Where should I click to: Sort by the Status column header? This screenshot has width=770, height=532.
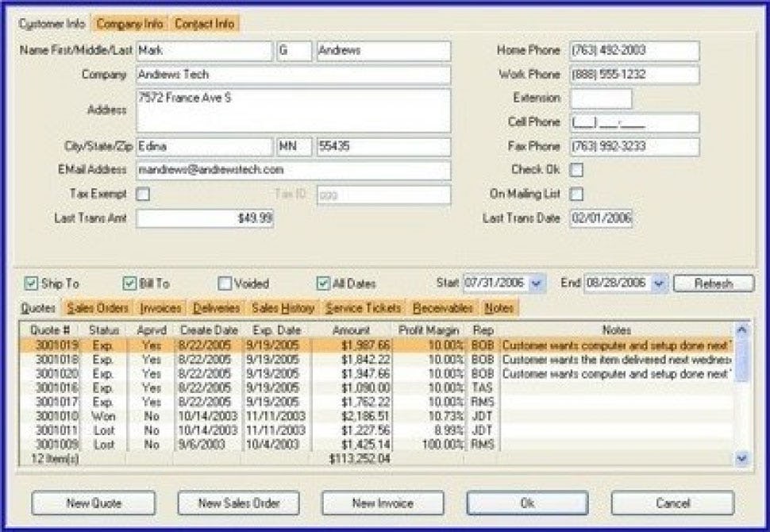[104, 330]
